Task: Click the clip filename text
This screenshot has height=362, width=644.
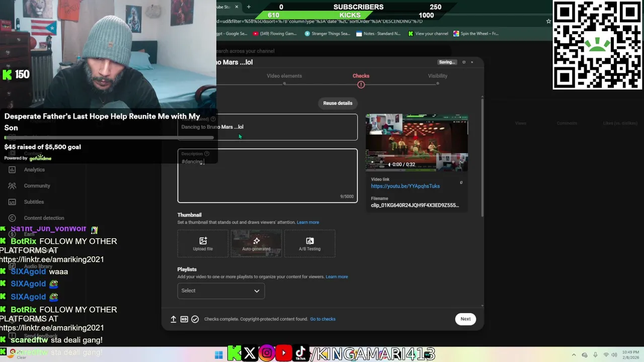Action: pos(415,205)
